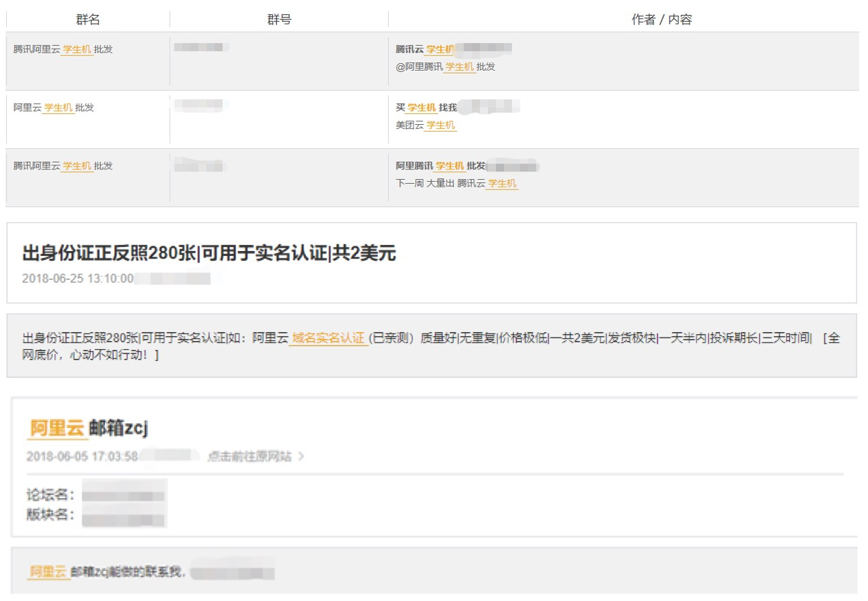Click author text 腾讯云 学生机 in first row
Image resolution: width=868 pixels, height=601 pixels.
point(425,49)
